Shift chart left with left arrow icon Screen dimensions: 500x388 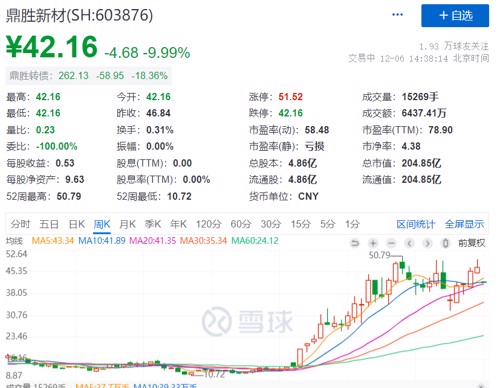[x=409, y=243]
